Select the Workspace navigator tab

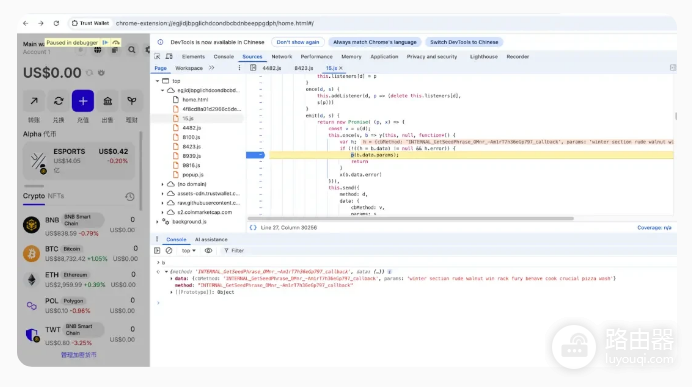tap(189, 68)
